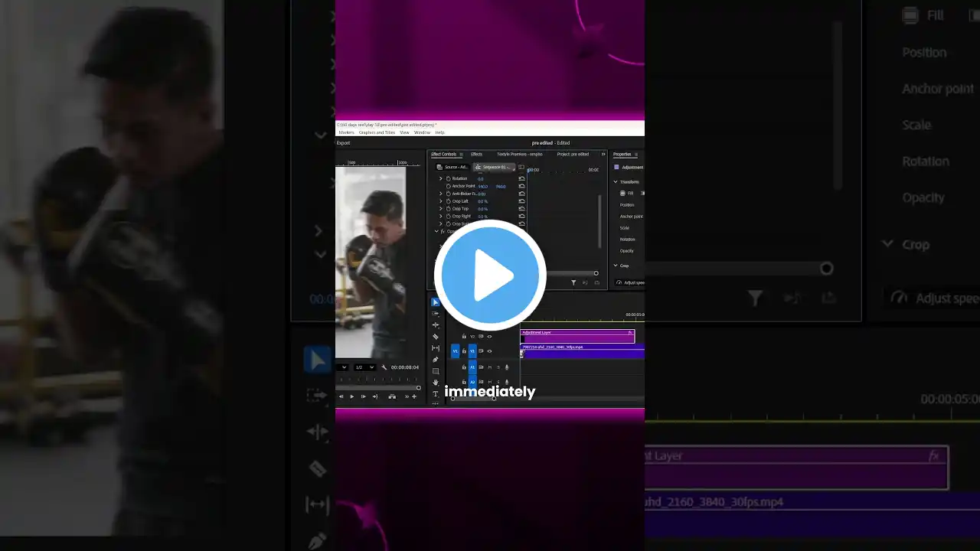Toggle animation stopwatch for Rotation

448,178
